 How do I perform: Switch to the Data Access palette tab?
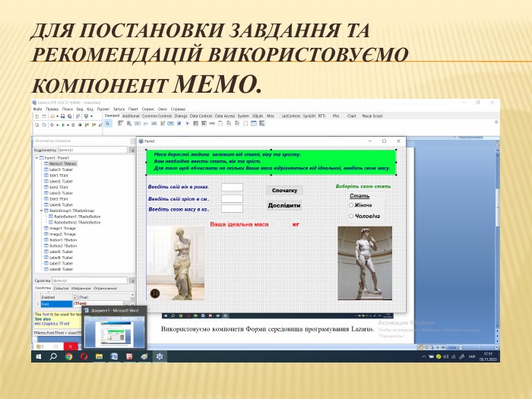tap(225, 116)
